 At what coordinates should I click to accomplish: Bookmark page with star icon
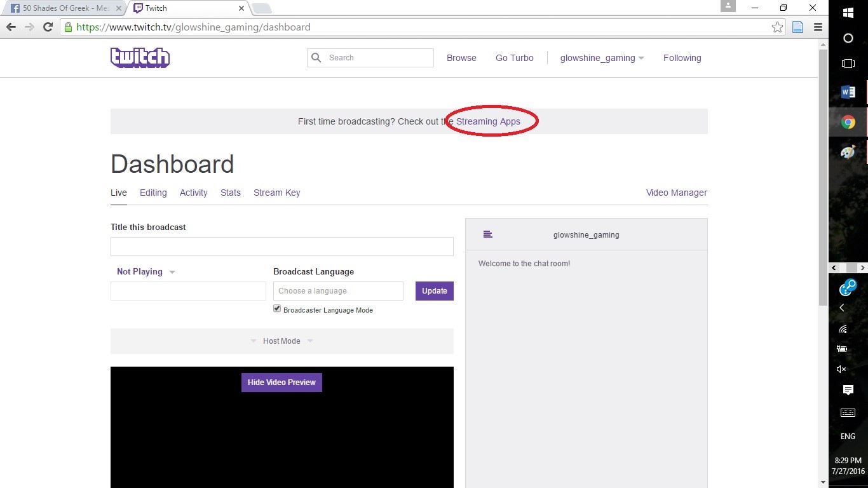(x=777, y=27)
